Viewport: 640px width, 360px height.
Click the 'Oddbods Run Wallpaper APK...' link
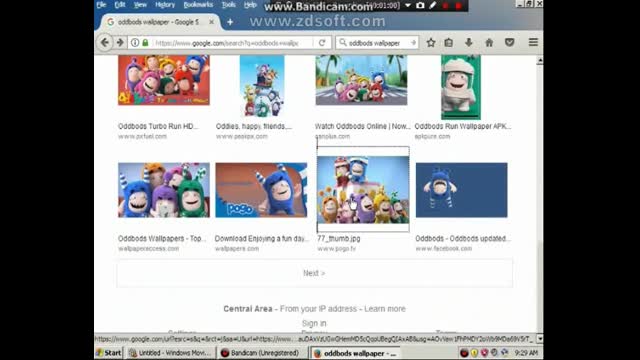[462, 126]
